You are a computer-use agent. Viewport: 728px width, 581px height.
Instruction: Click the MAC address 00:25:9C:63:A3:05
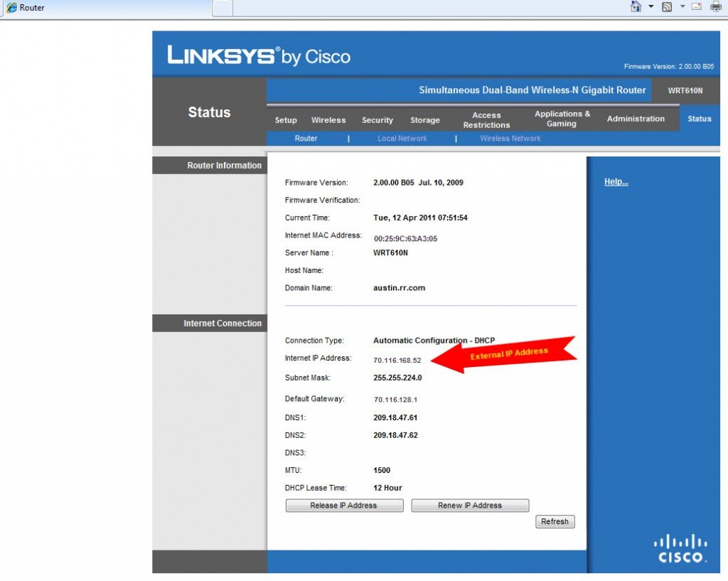[x=405, y=239]
